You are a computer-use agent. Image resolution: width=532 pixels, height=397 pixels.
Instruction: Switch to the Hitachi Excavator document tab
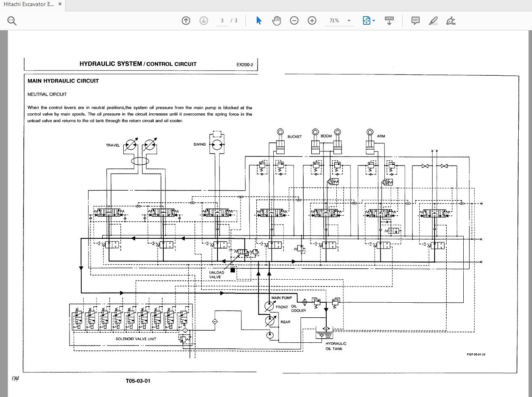[27, 4]
